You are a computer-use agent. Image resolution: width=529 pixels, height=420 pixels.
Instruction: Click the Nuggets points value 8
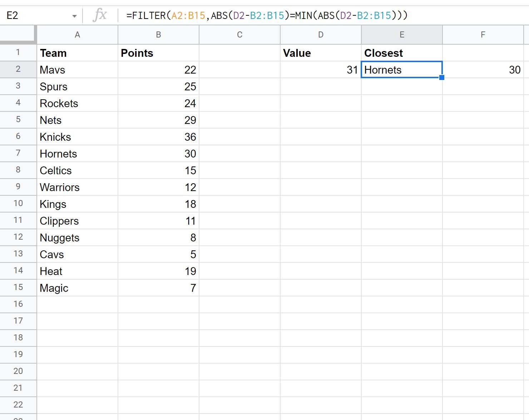(158, 237)
